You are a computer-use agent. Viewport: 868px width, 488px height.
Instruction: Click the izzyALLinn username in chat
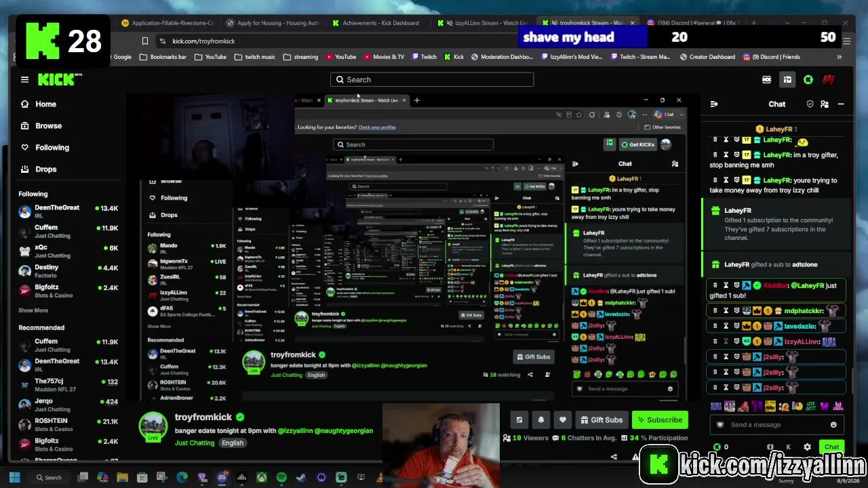pos(802,342)
